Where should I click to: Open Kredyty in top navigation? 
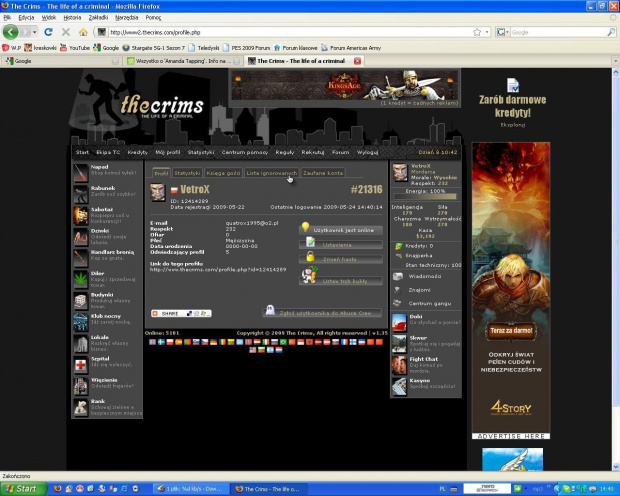137,152
